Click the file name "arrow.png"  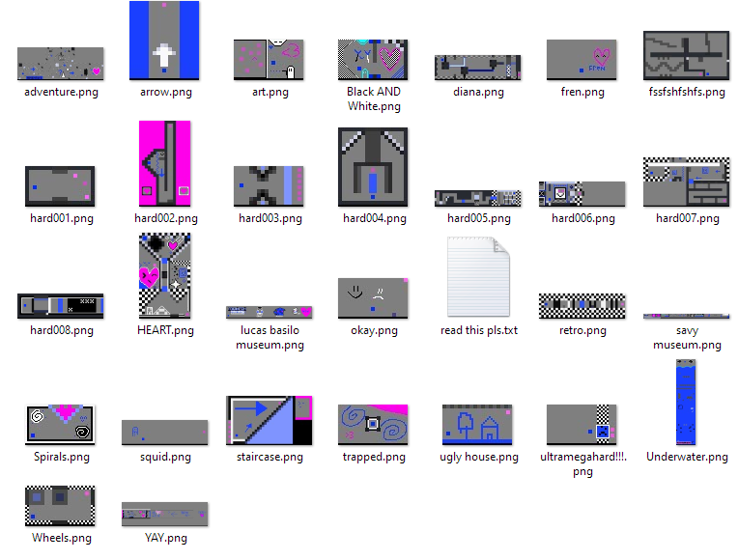coord(166,92)
